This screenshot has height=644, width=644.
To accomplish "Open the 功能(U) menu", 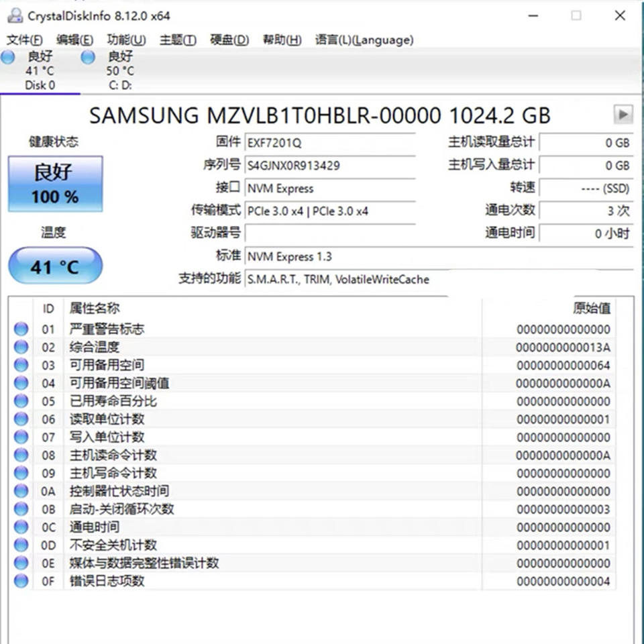I will pyautogui.click(x=127, y=40).
